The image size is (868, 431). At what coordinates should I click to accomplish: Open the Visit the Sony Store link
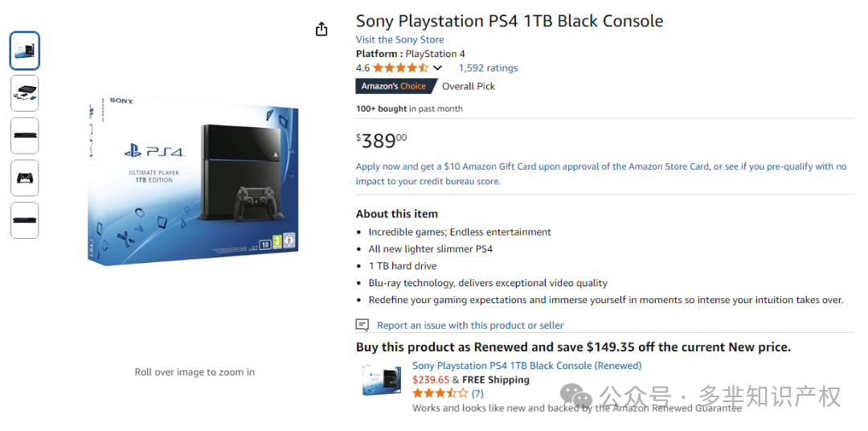click(x=399, y=39)
